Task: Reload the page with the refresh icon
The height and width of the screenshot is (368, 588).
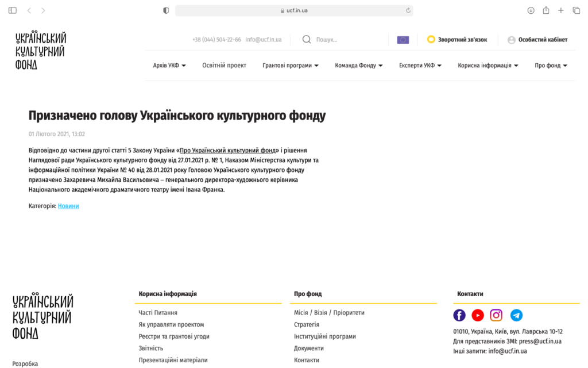Action: [x=408, y=10]
